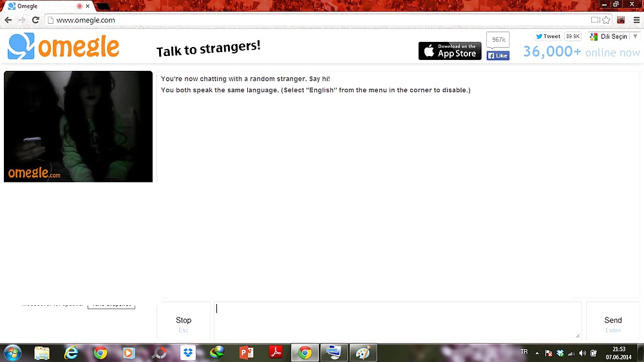Open the green globe download manager icon
This screenshot has width=644, height=362.
[217, 352]
